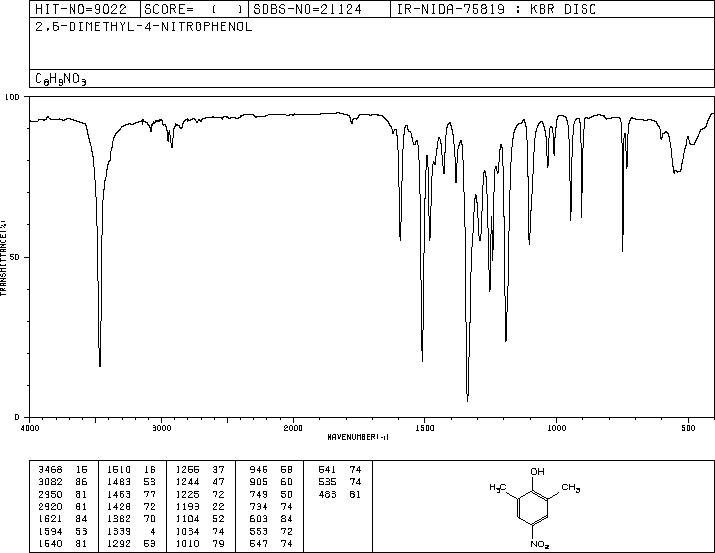The image size is (715, 553).
Task: Click the H3C label in the structure
Action: pyautogui.click(x=497, y=488)
